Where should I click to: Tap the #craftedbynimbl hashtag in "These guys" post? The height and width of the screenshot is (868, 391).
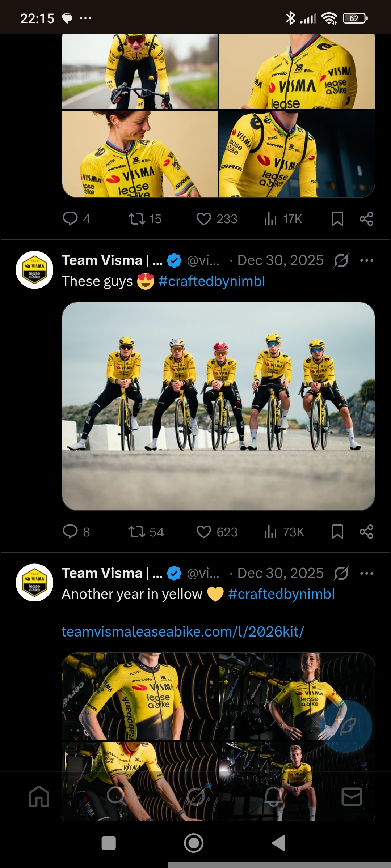click(x=212, y=281)
